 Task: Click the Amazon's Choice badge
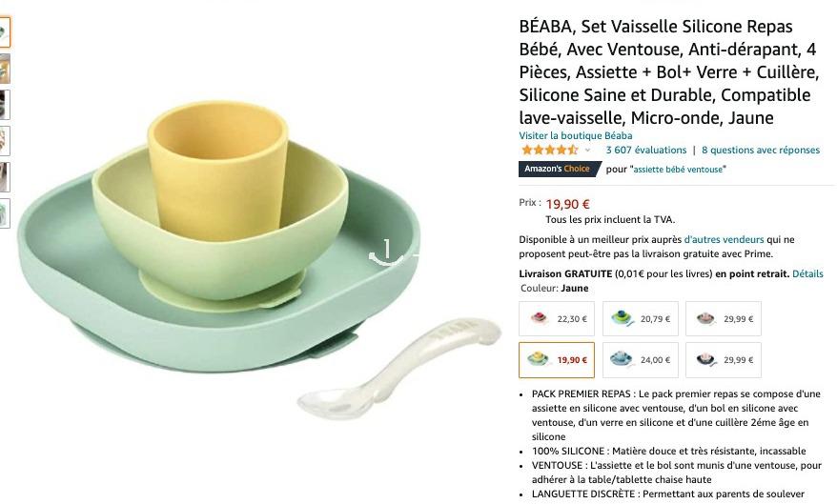[x=559, y=169]
